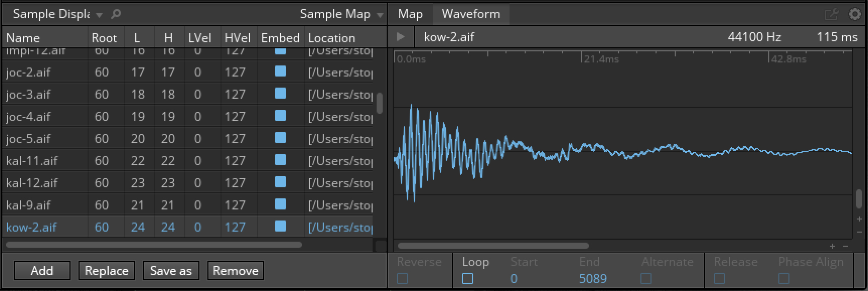This screenshot has width=868, height=291.
Task: Click the root value of joc-4.aif
Action: [102, 116]
